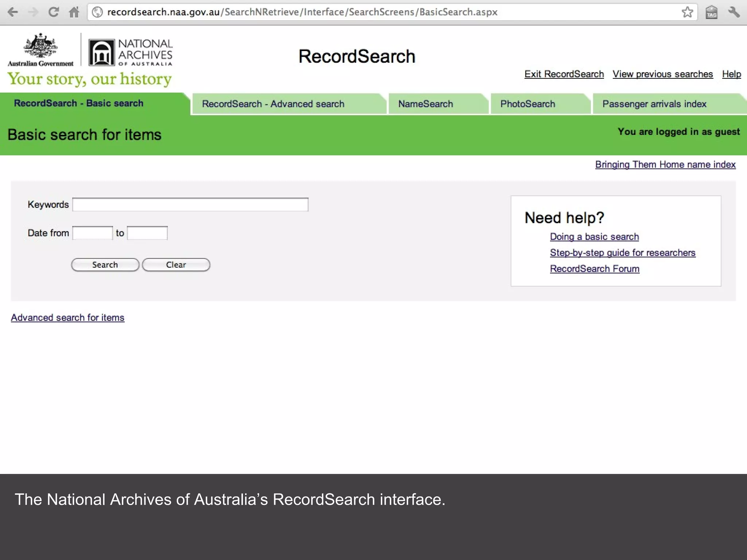747x560 pixels.
Task: Click the Exit RecordSearch link
Action: (x=564, y=74)
